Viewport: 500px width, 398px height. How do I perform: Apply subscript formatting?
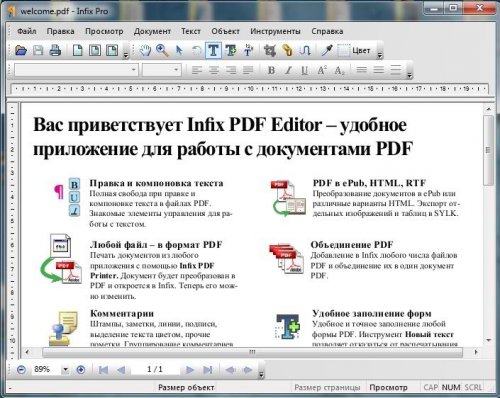pyautogui.click(x=339, y=70)
